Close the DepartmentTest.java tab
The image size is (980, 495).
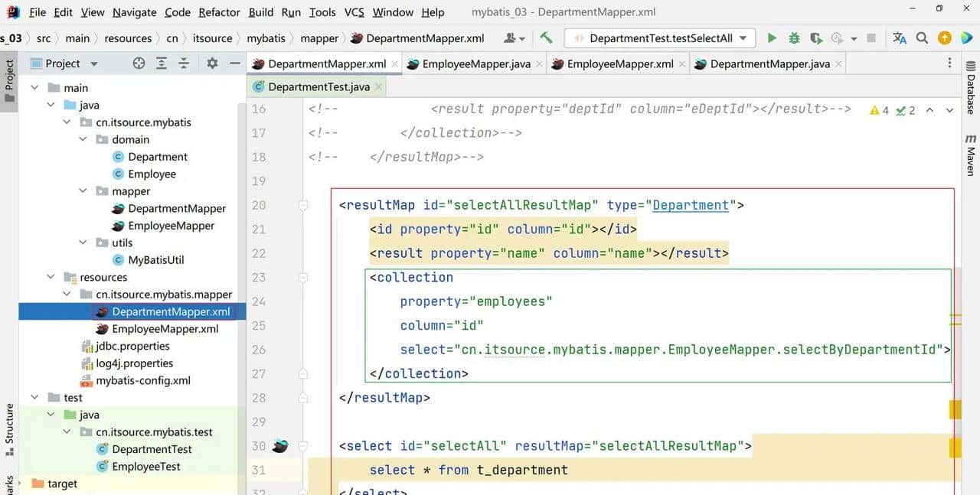tap(378, 87)
